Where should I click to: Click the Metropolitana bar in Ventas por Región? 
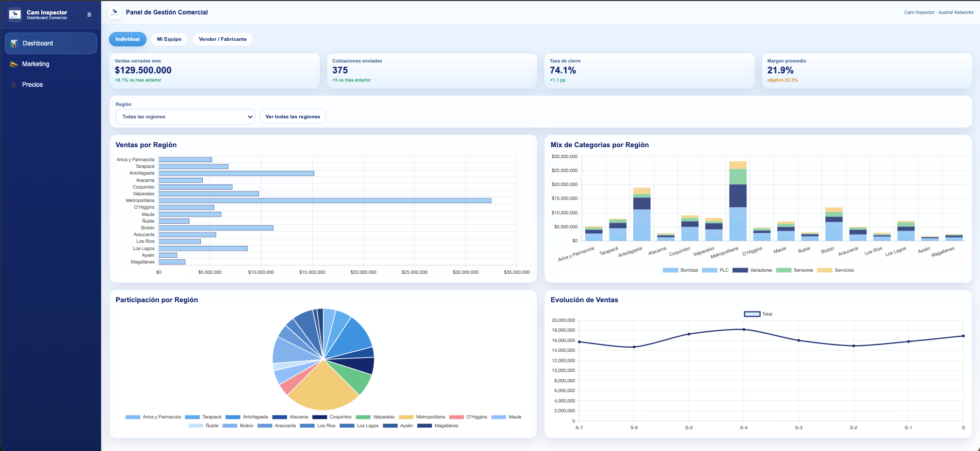tap(325, 200)
